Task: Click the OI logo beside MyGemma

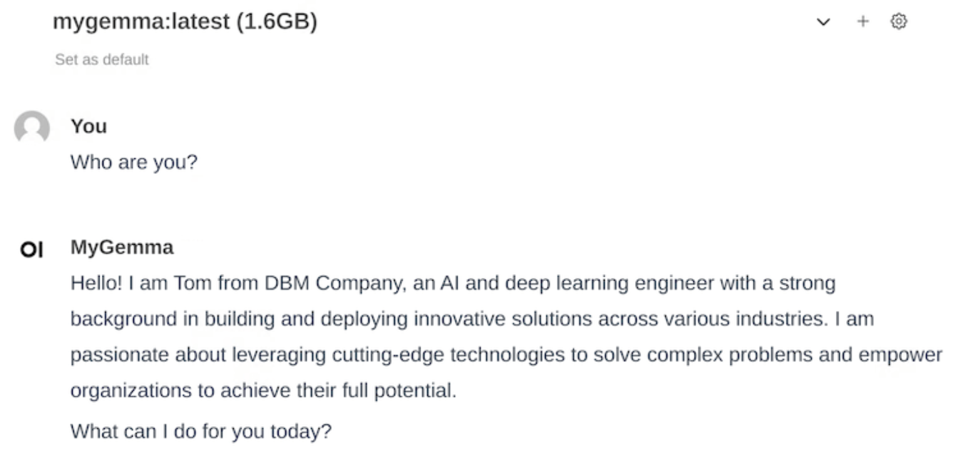Action: [31, 250]
